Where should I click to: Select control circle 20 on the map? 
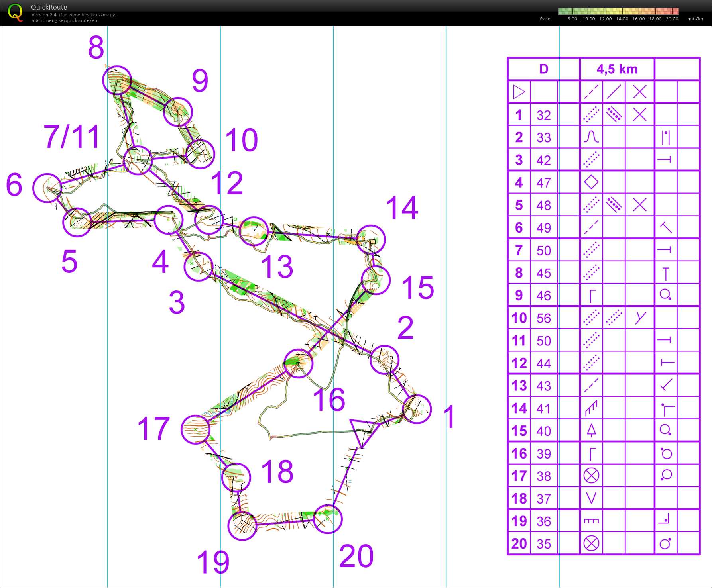(328, 519)
